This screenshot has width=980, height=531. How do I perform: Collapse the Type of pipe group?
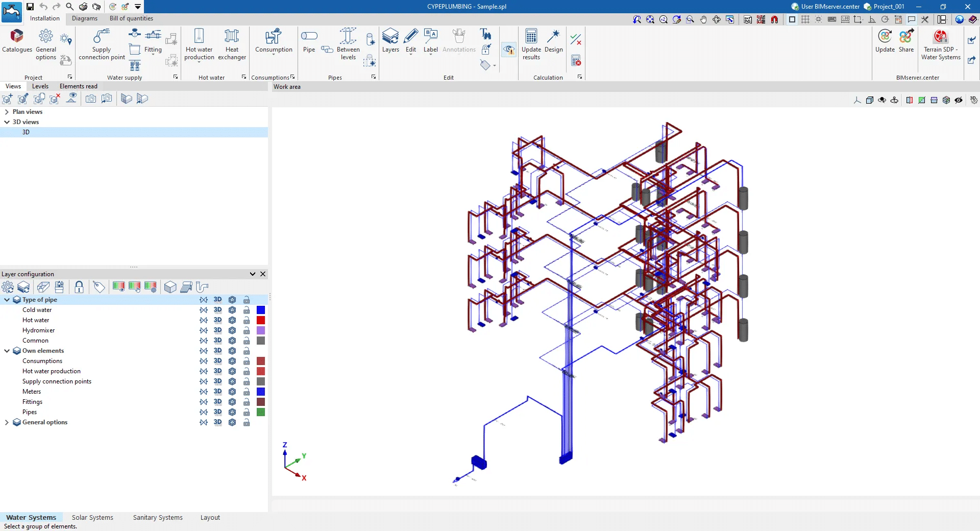coord(7,300)
